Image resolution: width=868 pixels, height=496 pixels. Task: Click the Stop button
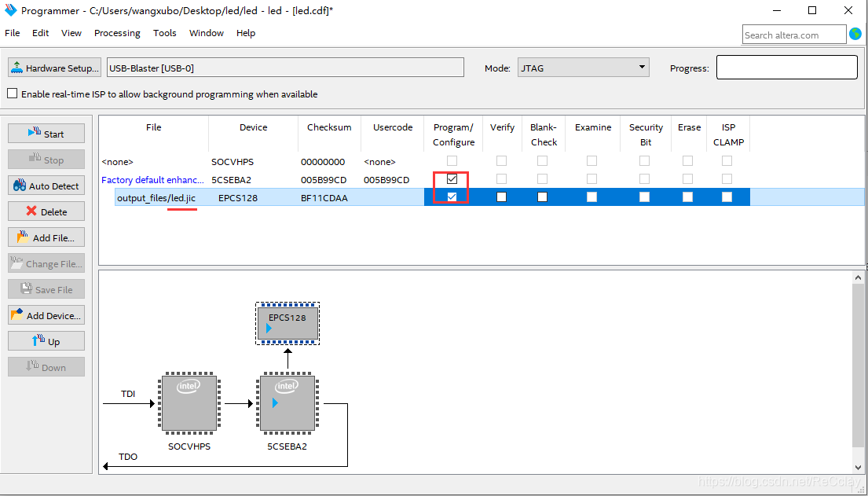tap(46, 160)
